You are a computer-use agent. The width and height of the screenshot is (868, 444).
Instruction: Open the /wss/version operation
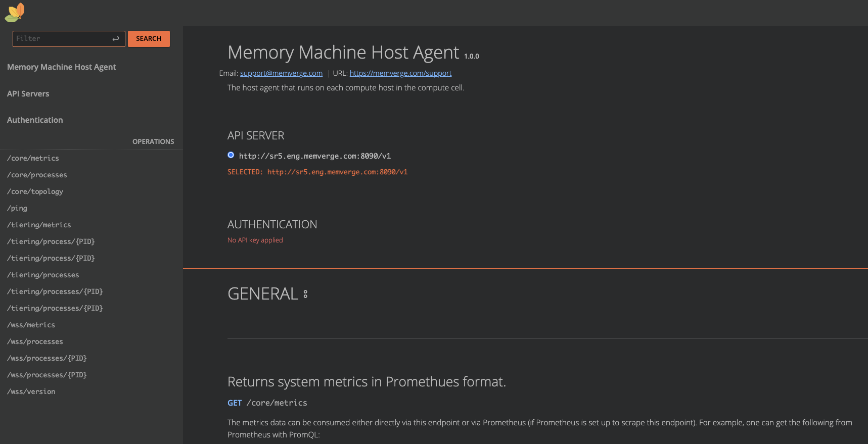click(x=31, y=391)
